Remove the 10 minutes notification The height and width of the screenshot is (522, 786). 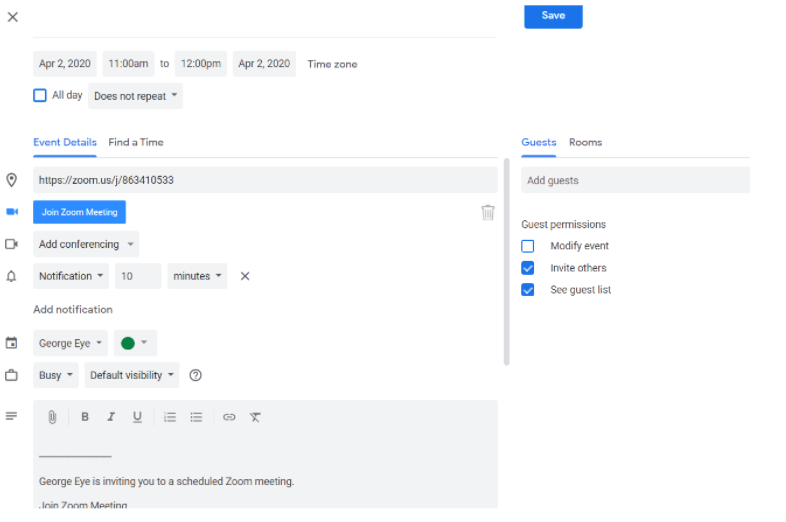pos(245,276)
